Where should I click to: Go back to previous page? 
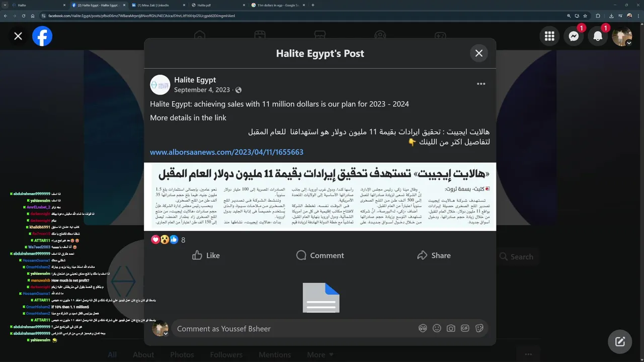click(x=6, y=16)
